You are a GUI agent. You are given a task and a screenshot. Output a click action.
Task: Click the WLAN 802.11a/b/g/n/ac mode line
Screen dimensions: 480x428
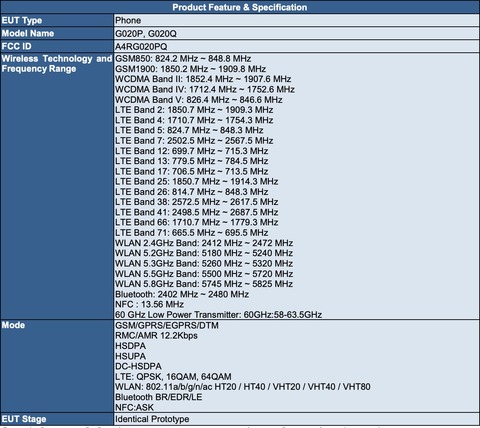(243, 387)
